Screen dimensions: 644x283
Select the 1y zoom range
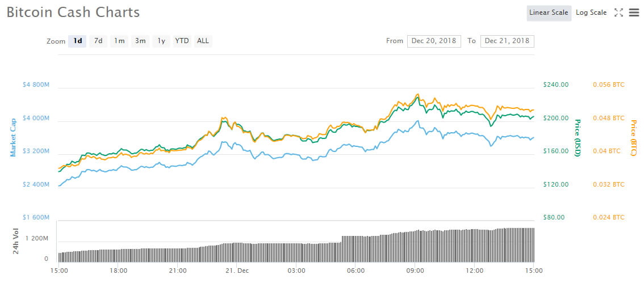pos(161,41)
